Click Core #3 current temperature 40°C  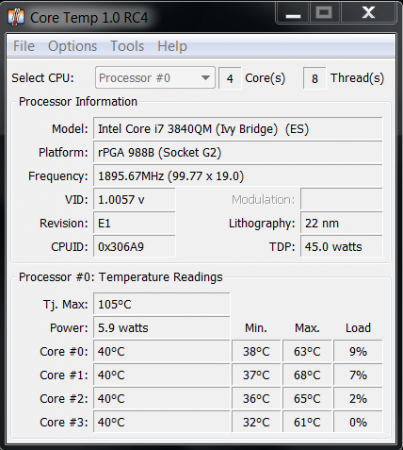point(162,422)
